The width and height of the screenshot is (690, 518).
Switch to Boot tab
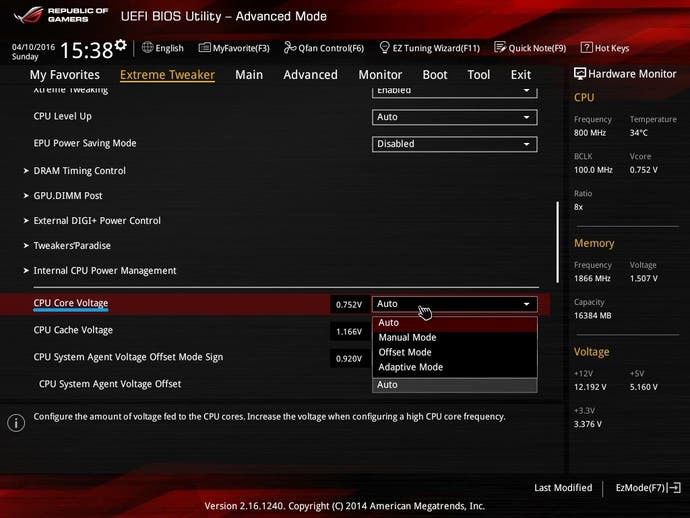435,75
